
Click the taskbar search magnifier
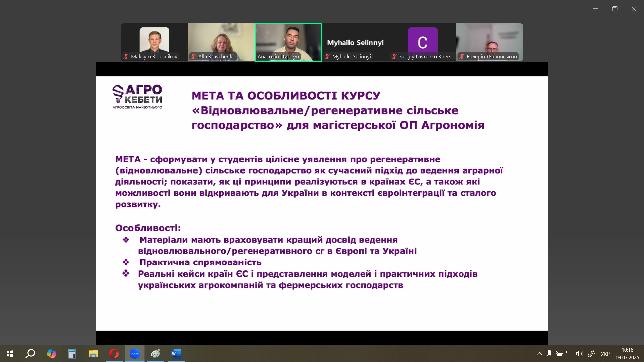click(31, 354)
